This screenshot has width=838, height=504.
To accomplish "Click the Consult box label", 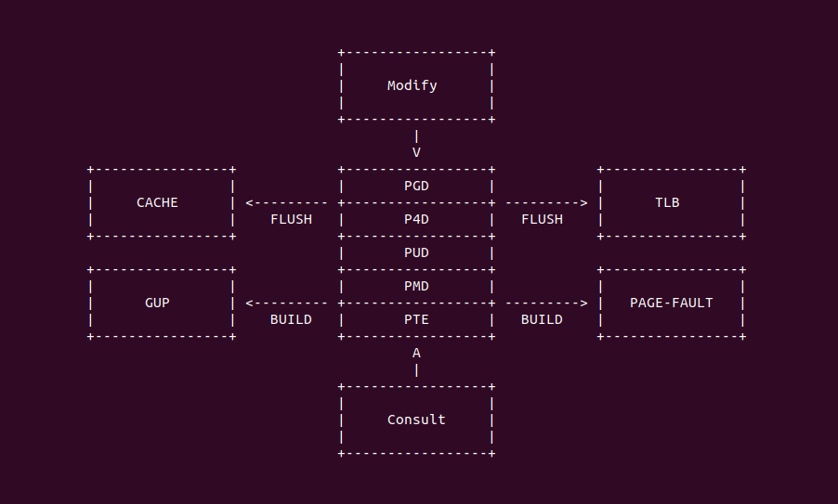I will [416, 420].
